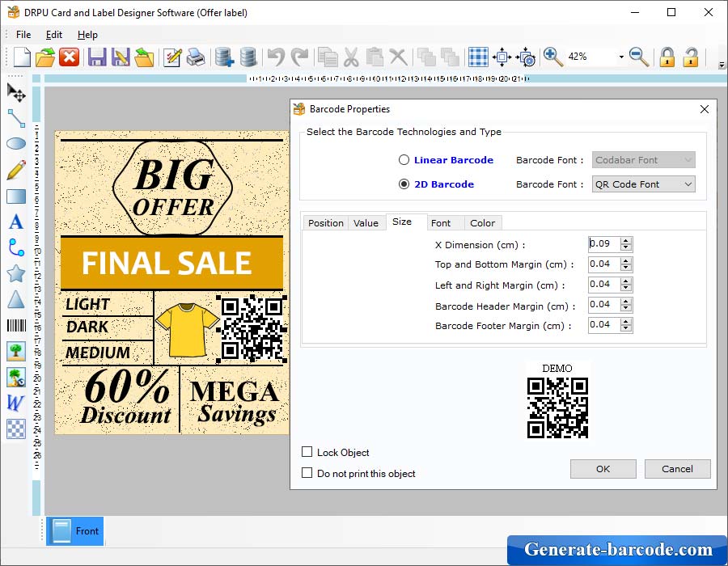Select the Pencil tool

pyautogui.click(x=16, y=171)
